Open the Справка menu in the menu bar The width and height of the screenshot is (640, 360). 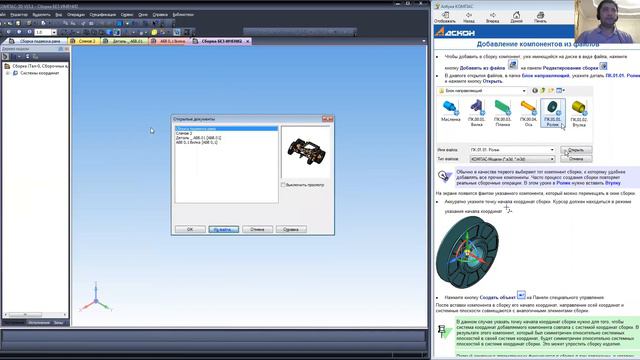coord(160,15)
